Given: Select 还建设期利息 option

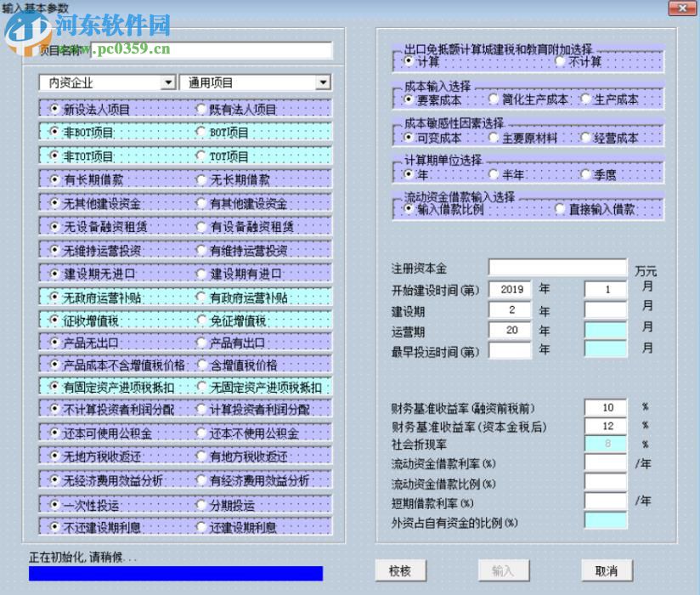Looking at the screenshot, I should pyautogui.click(x=200, y=528).
